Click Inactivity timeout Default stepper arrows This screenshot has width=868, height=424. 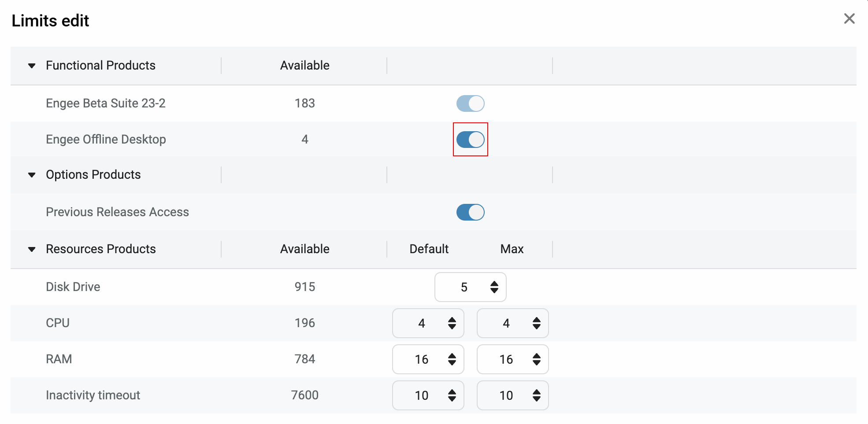(x=452, y=395)
